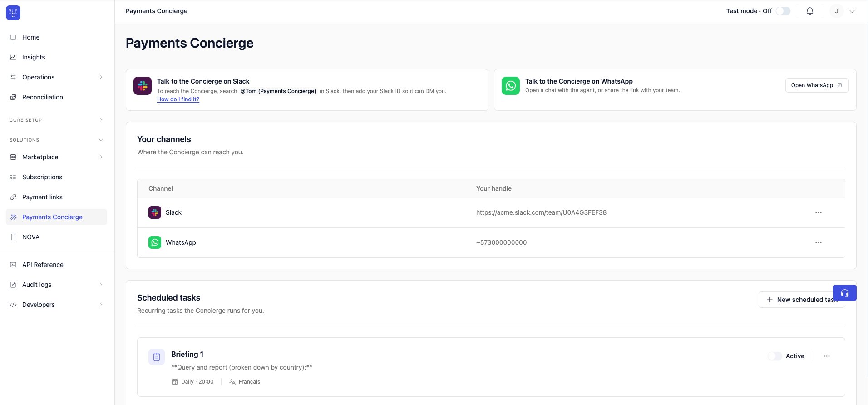Click the user avatar J
The height and width of the screenshot is (405, 868).
837,11
